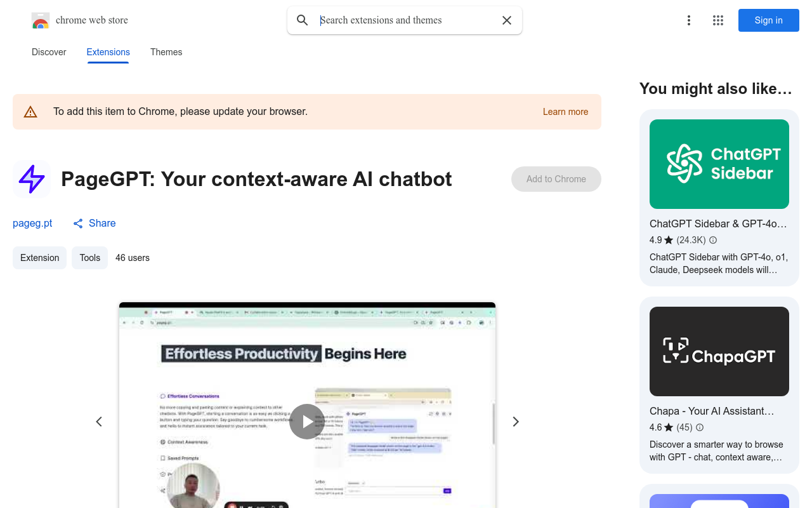Click the search magnifier icon
This screenshot has width=812, height=508.
303,20
